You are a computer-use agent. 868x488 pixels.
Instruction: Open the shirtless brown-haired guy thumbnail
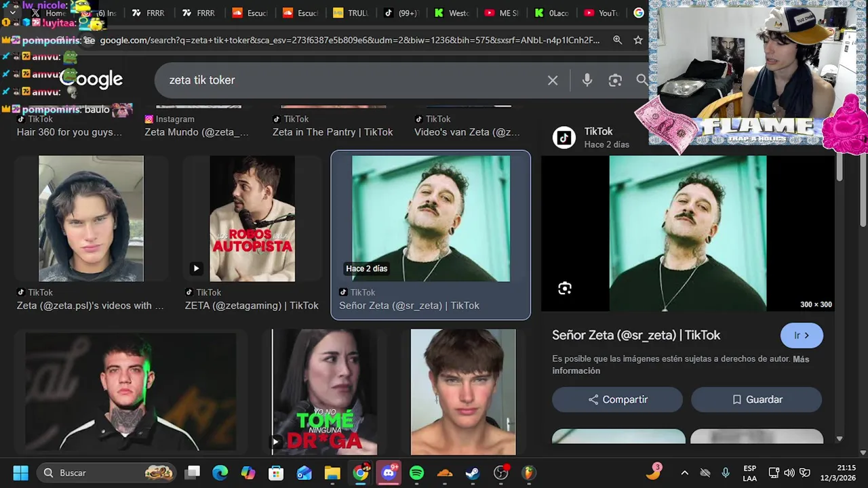463,392
